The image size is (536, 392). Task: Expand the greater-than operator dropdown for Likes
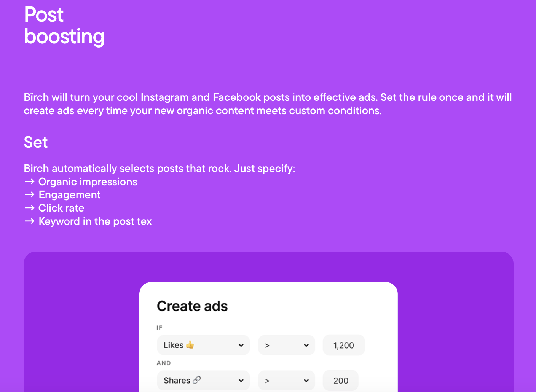[x=286, y=345]
